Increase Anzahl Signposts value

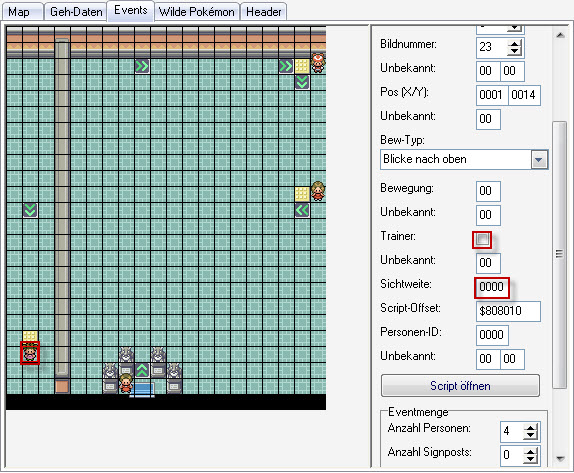click(530, 451)
